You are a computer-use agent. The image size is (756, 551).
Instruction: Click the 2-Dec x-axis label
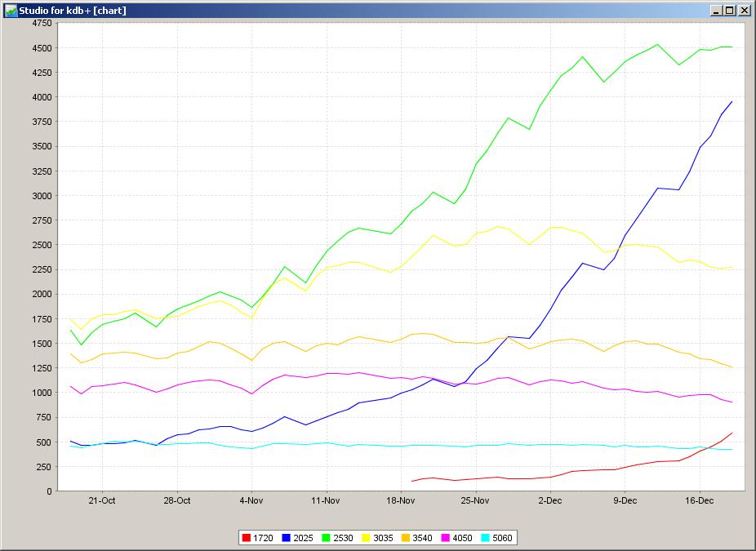point(550,500)
